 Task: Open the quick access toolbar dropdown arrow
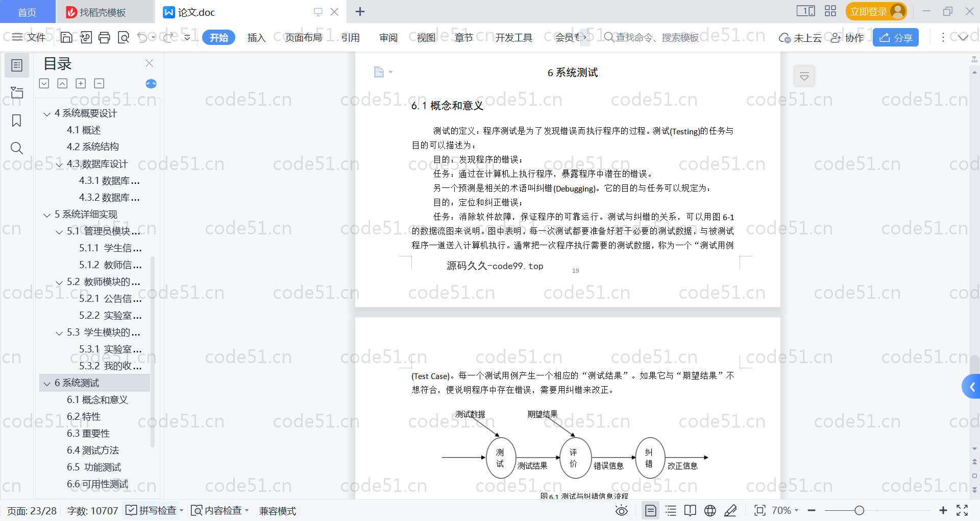coord(187,37)
